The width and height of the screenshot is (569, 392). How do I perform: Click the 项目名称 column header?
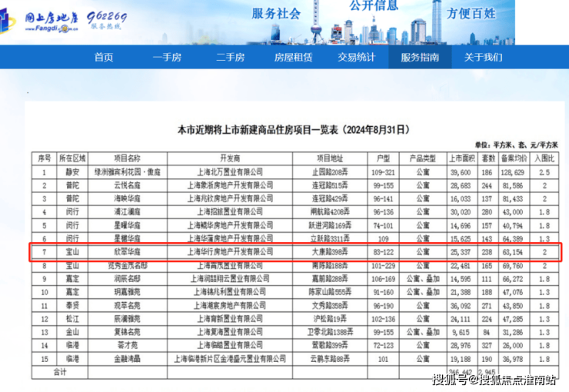(x=127, y=158)
